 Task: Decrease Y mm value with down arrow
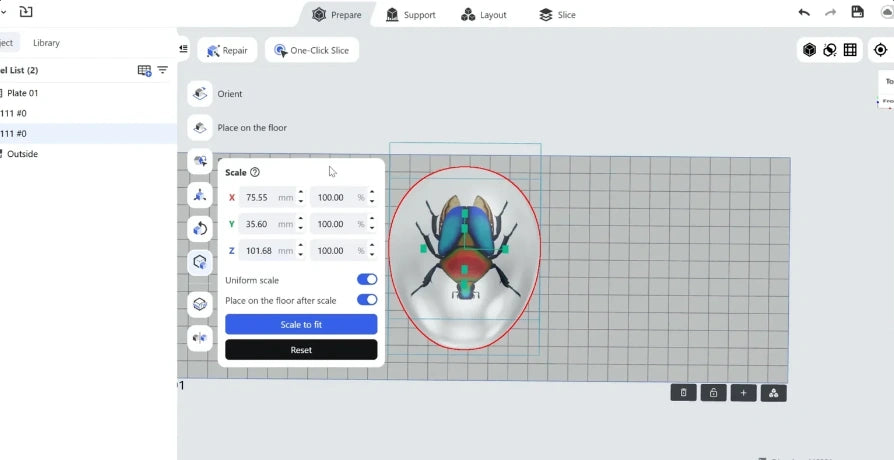tap(301, 229)
